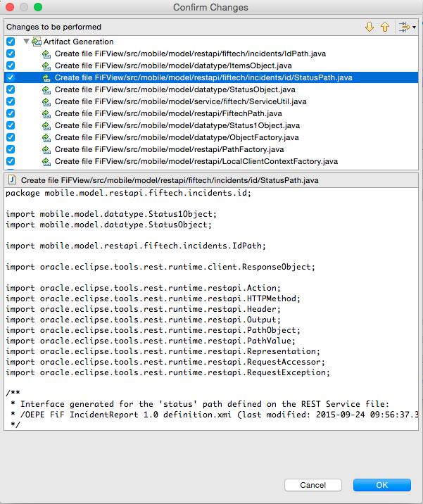Click the Java file icon in preview header
423x504 pixels.
12,179
